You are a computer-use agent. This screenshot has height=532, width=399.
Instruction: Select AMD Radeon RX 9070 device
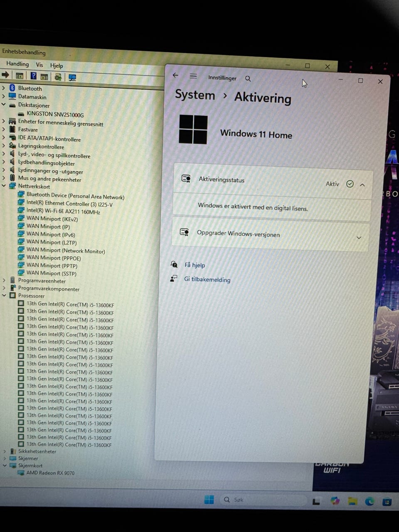[50, 473]
